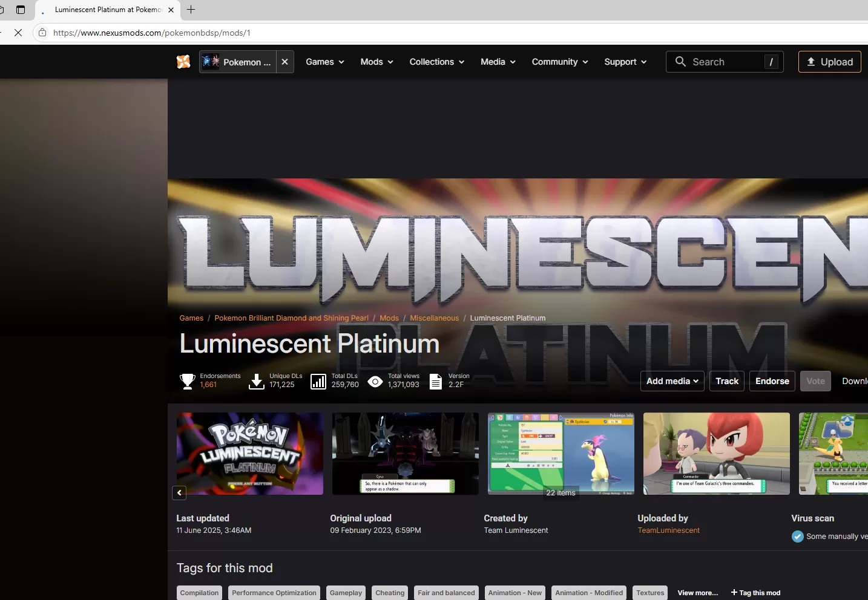Open Pokemon Brilliant Diamond and Shining Pearl breadcrumb
Image resolution: width=868 pixels, height=600 pixels.
(291, 318)
